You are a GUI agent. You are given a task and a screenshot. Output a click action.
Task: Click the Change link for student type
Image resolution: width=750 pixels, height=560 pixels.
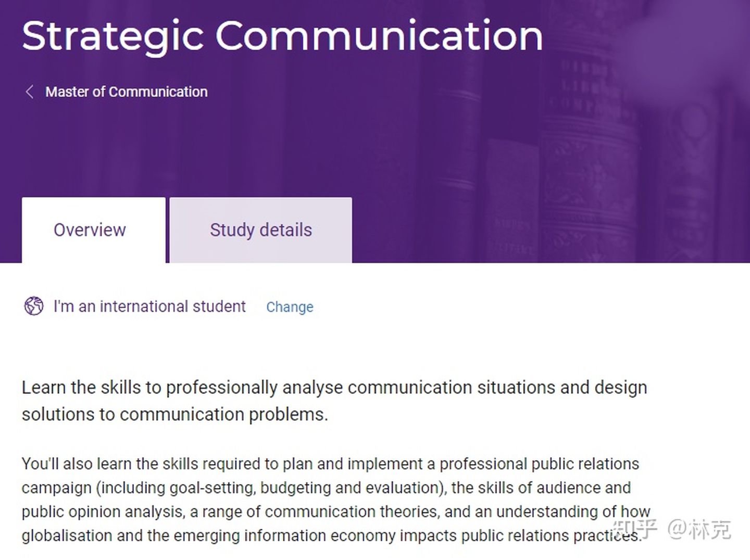click(290, 307)
